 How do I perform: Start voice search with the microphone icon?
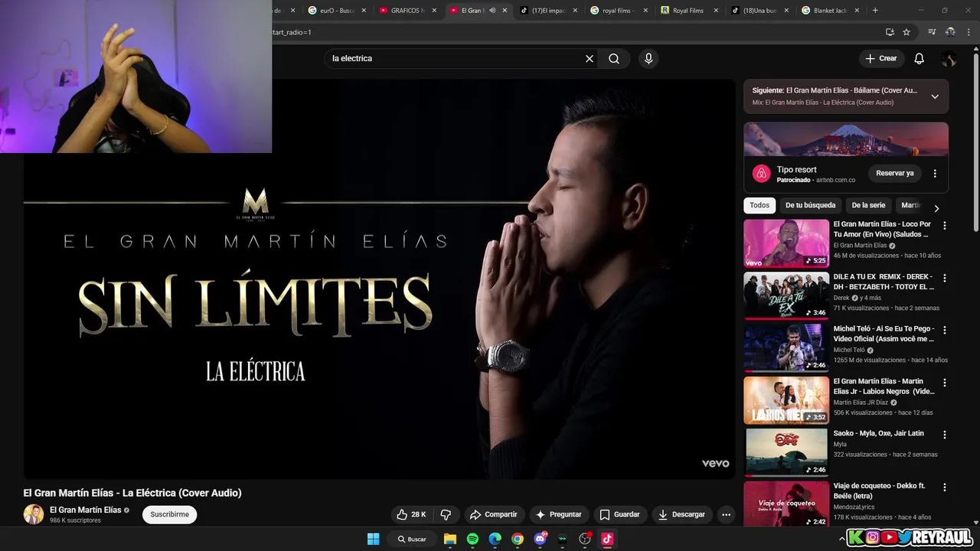(x=648, y=58)
